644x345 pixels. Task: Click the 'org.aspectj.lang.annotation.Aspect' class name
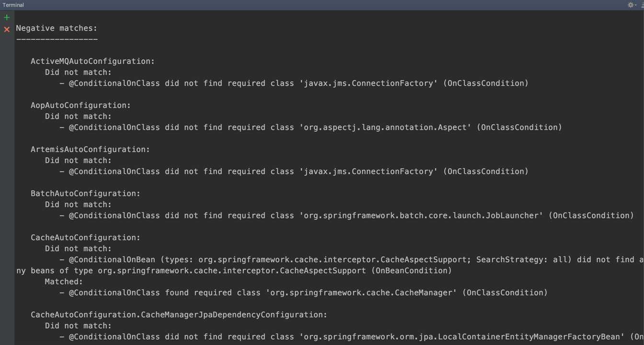385,127
